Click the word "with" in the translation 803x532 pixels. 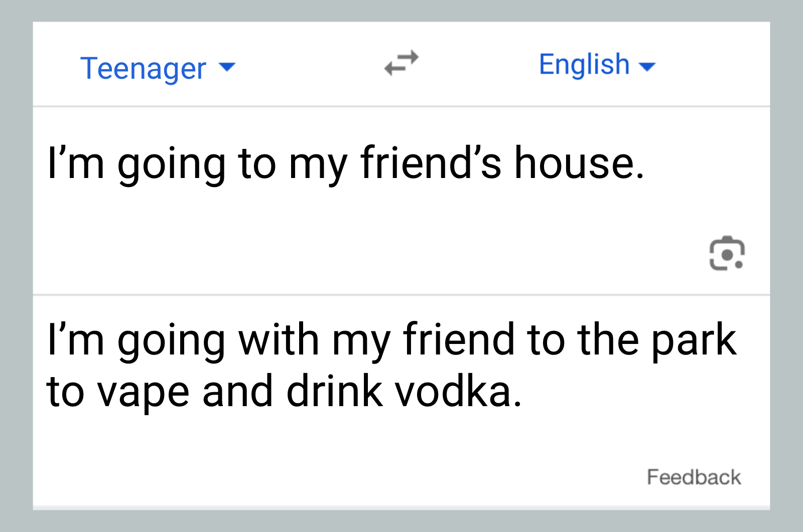pyautogui.click(x=279, y=340)
